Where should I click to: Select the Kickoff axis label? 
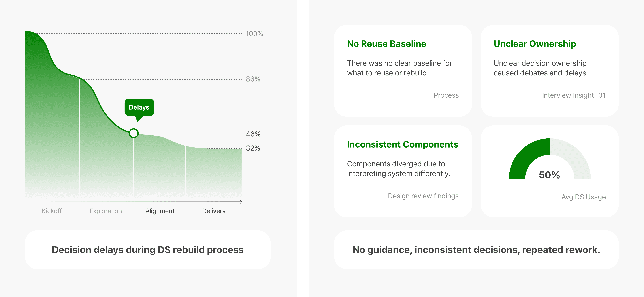(51, 211)
